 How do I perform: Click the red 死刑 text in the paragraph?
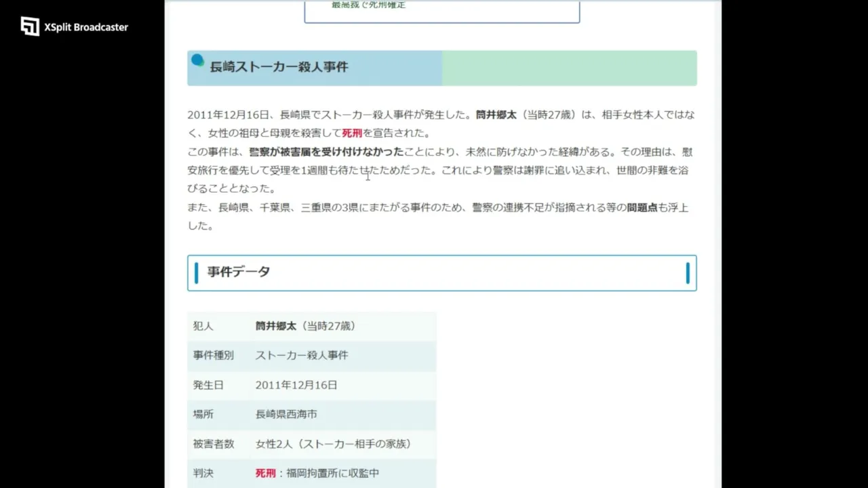pos(352,133)
